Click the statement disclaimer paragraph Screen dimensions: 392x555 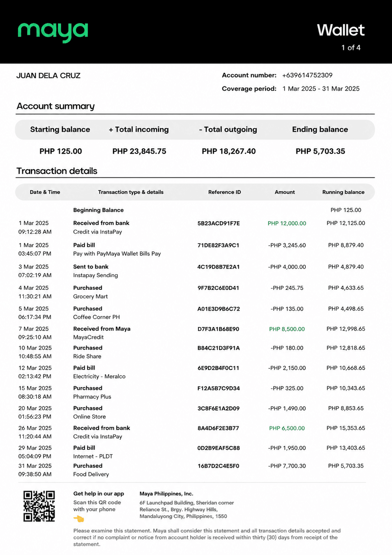tap(207, 538)
